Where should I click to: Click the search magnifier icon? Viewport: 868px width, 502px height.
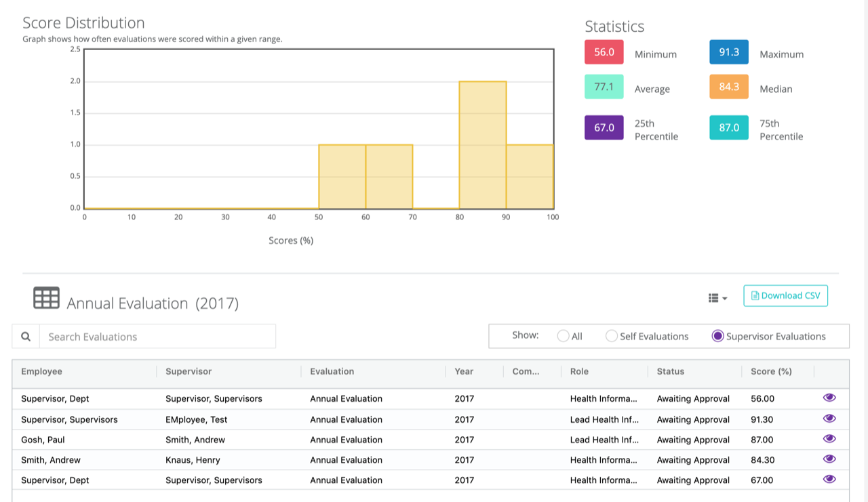click(26, 337)
